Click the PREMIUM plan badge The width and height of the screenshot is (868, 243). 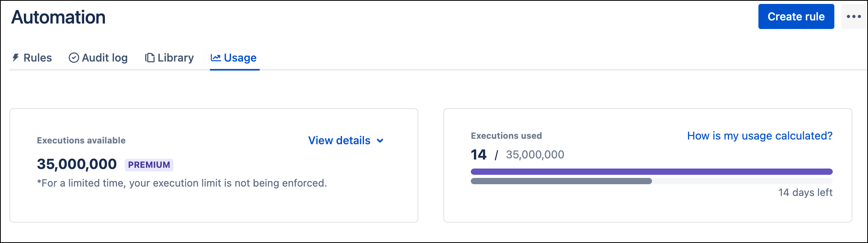149,165
